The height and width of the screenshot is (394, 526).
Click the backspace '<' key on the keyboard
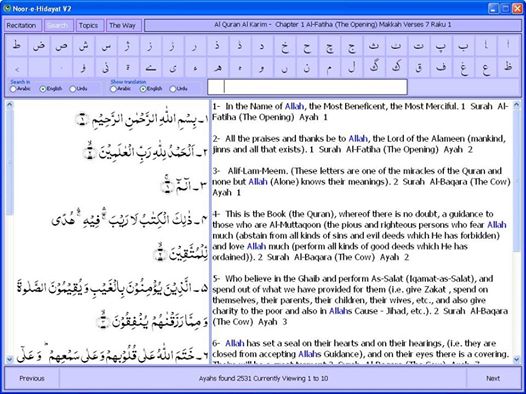click(x=16, y=67)
